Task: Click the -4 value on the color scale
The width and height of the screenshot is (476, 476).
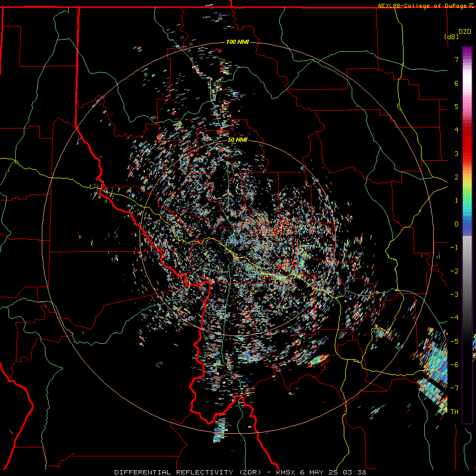Action: tap(454, 318)
